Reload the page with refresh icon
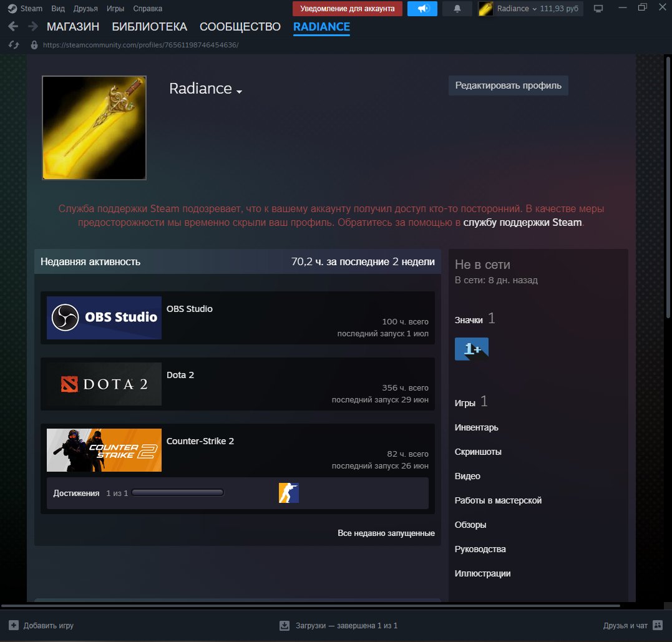The height and width of the screenshot is (642, 672). coord(14,45)
